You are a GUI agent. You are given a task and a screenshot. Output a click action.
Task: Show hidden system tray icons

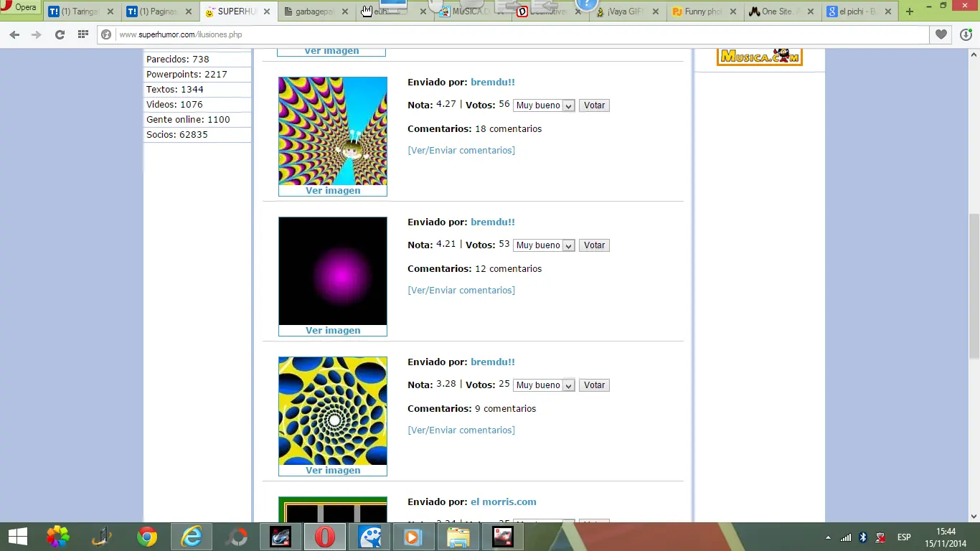click(829, 537)
